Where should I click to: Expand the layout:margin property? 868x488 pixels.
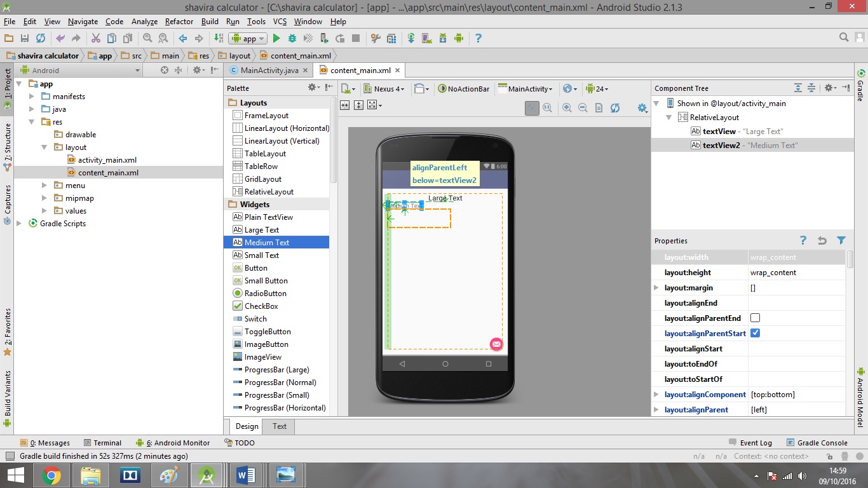pyautogui.click(x=657, y=288)
